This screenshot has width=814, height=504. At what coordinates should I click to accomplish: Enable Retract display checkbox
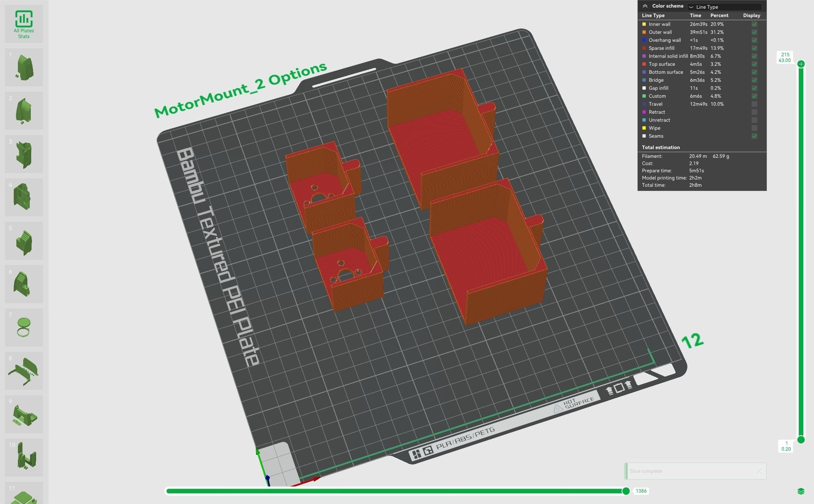point(754,112)
